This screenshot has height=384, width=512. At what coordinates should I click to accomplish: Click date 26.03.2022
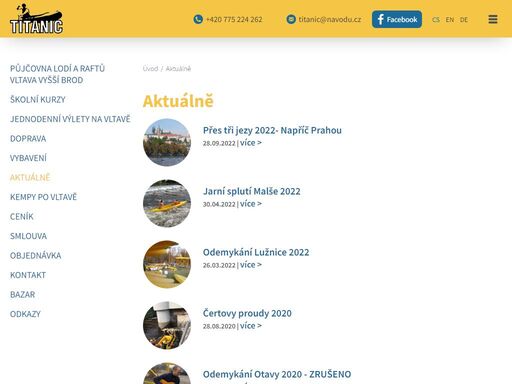(x=219, y=265)
